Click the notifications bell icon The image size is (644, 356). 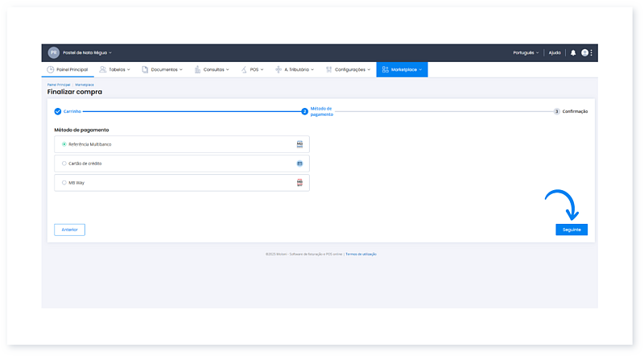pos(573,52)
